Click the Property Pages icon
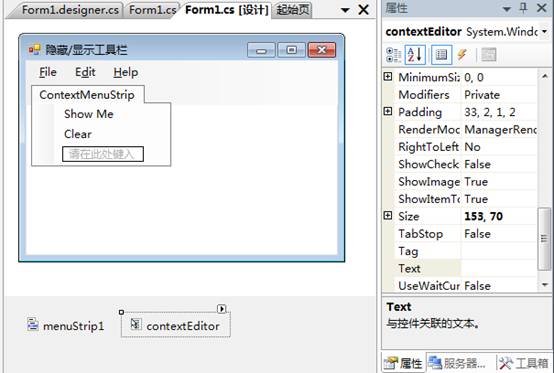The height and width of the screenshot is (373, 554). point(489,55)
